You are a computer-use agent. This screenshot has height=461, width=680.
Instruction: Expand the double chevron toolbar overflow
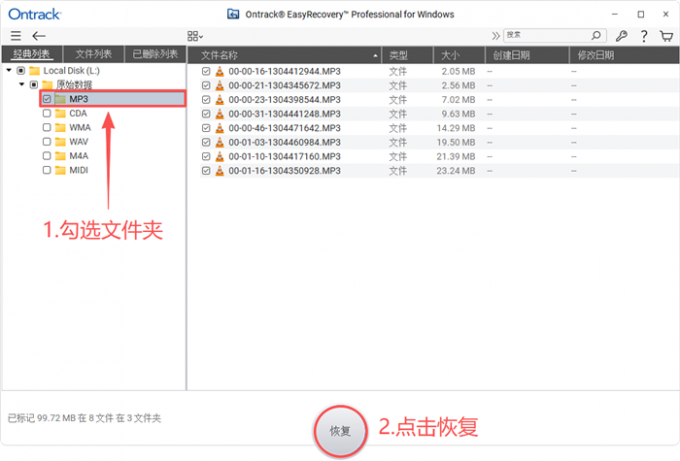pos(495,36)
